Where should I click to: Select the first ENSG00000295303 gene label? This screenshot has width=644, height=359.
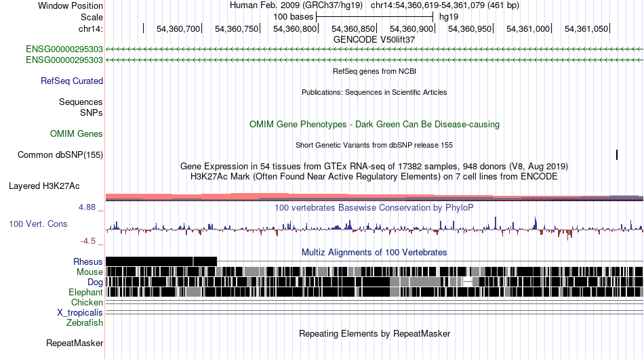pyautogui.click(x=64, y=49)
